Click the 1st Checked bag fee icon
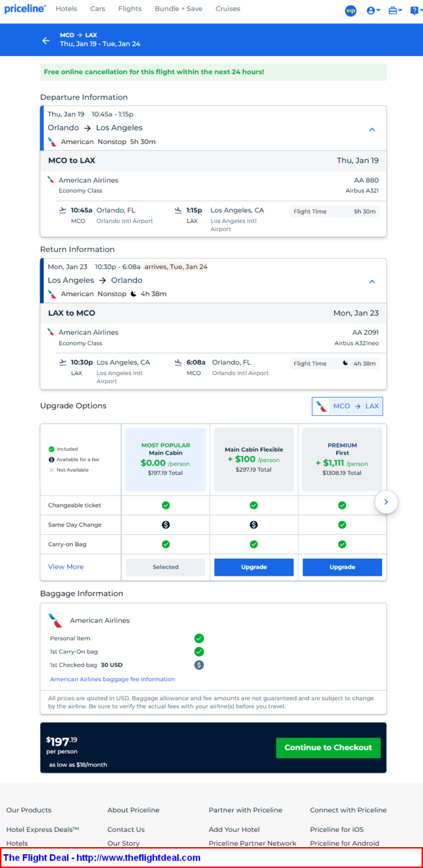 (x=199, y=665)
